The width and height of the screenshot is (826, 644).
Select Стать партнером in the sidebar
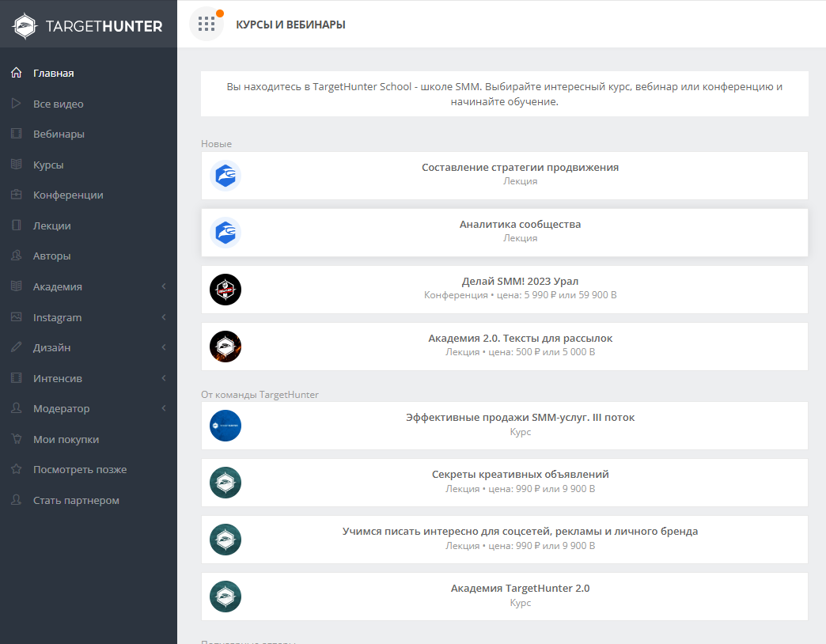tap(76, 500)
